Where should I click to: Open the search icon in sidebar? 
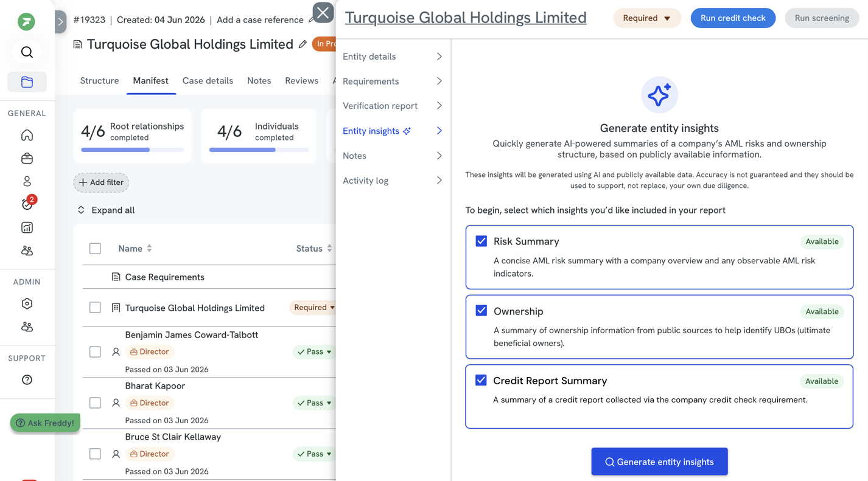pyautogui.click(x=27, y=52)
